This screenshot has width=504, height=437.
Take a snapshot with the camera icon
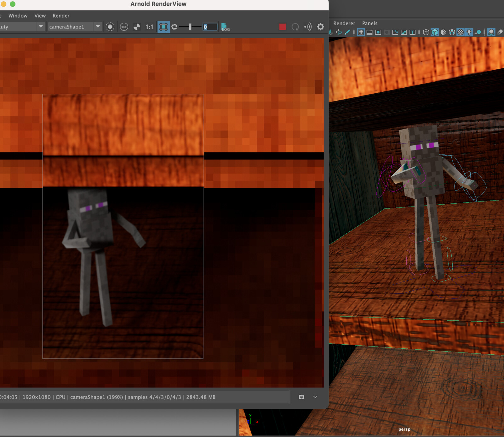301,397
